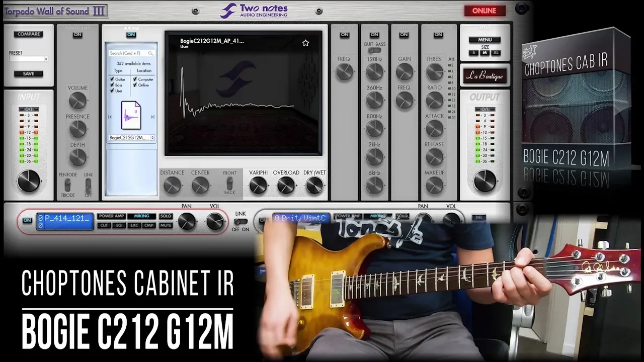Toggle the GUIT/BASS EQ switch
This screenshot has width=644, height=362.
click(374, 51)
